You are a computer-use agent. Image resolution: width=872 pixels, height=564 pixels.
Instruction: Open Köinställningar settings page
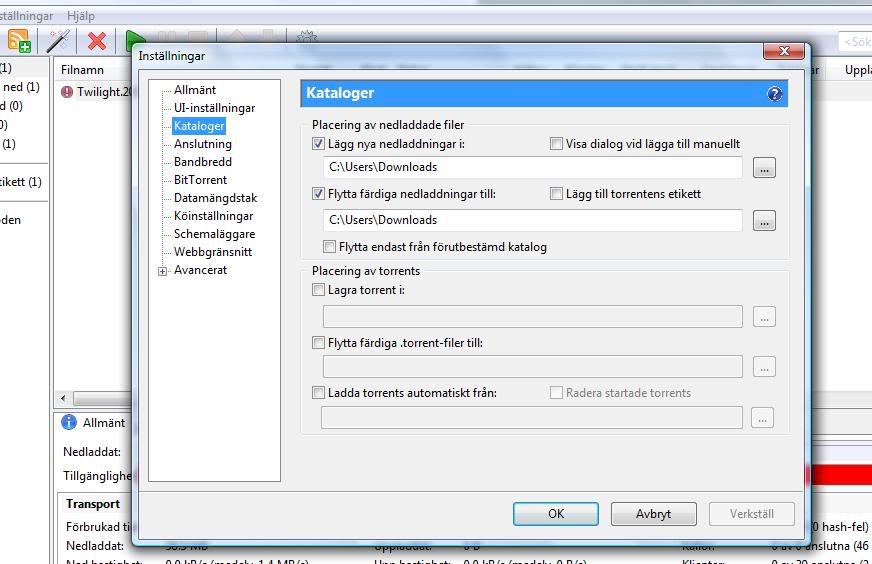(213, 216)
